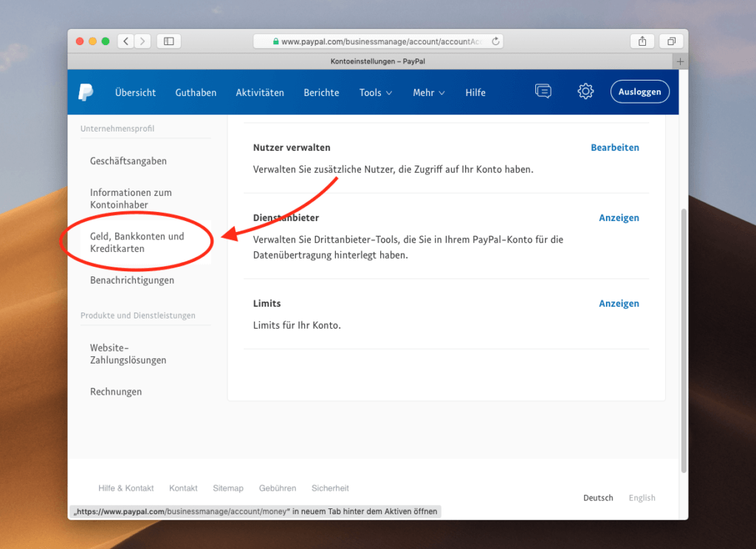The height and width of the screenshot is (549, 756).
Task: Open Berichte from the top menu
Action: (x=321, y=92)
